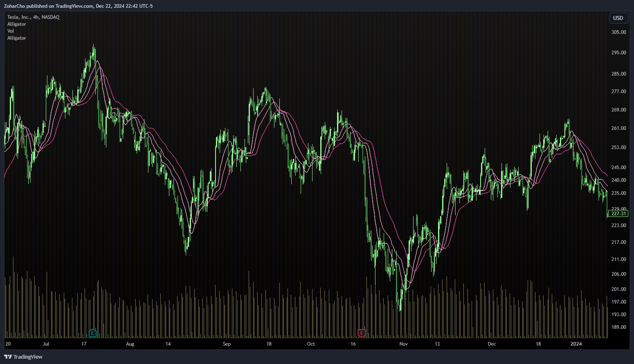Viewport: 634px width, 364px height.
Task: Click the ZoharCho published on TradingView.com header
Action: (x=78, y=6)
